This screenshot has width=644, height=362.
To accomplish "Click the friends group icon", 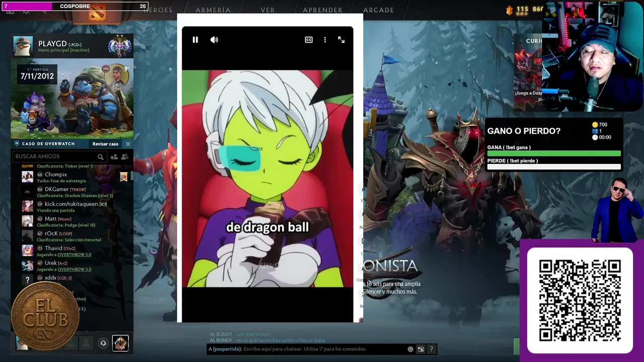I will pyautogui.click(x=125, y=157).
